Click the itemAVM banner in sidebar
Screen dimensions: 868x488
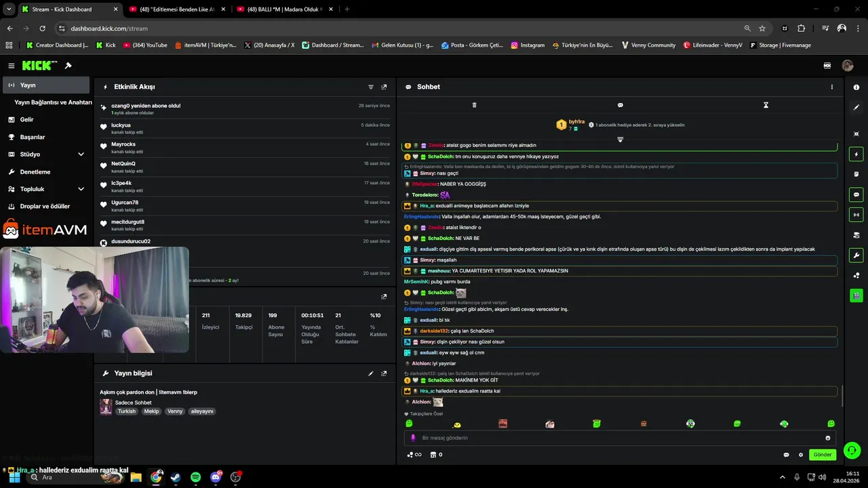[45, 230]
